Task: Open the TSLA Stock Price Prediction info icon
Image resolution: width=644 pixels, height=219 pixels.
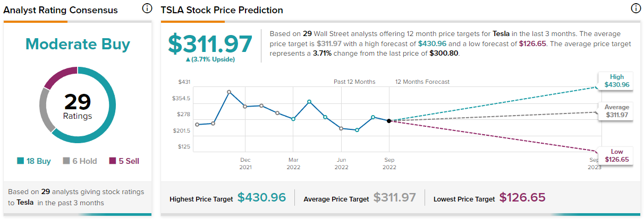Action: (635, 8)
